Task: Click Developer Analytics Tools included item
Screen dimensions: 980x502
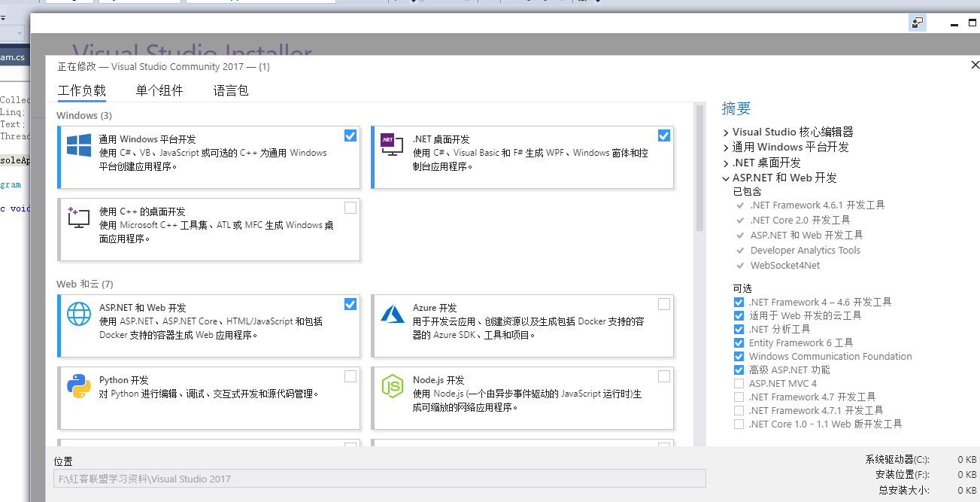Action: tap(805, 250)
